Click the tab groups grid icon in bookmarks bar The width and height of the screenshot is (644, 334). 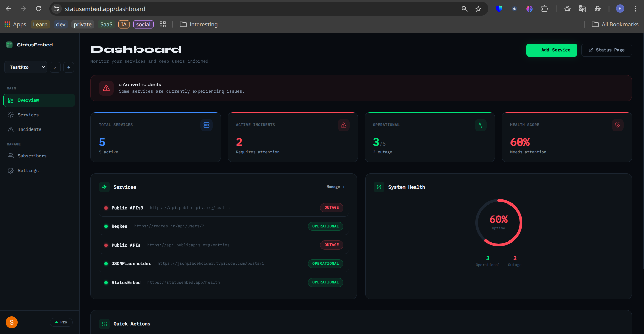(163, 24)
